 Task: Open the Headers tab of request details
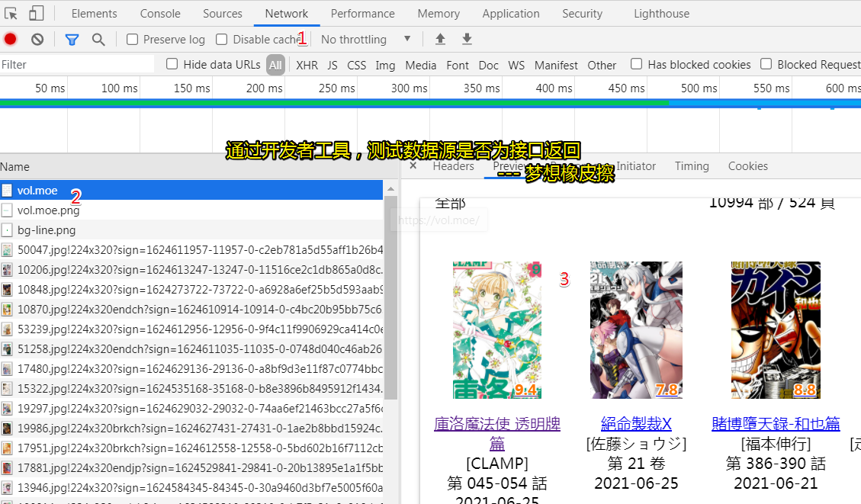pos(453,165)
